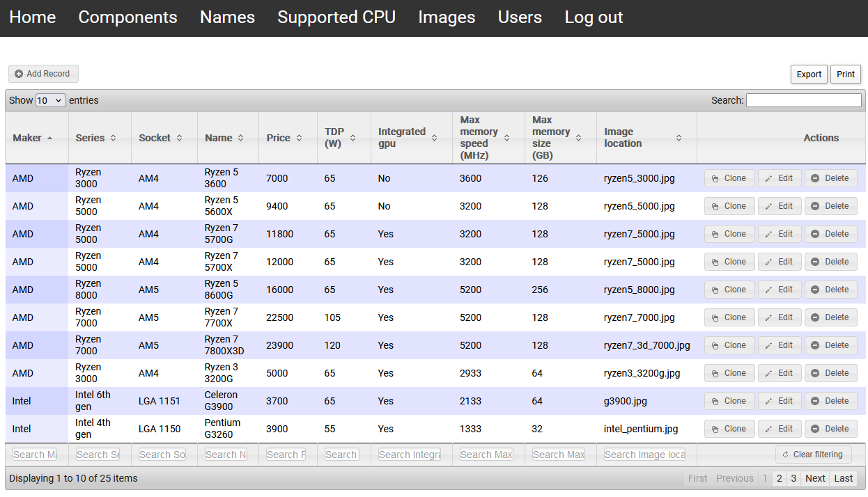Edit the Ryzen 7 7800X3D record
Screen dimensions: 868x497
780,345
